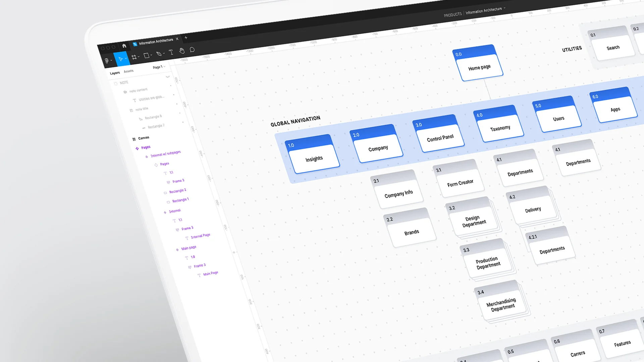Click the Layers panel icon
Screen dimensions: 644x362
point(114,72)
